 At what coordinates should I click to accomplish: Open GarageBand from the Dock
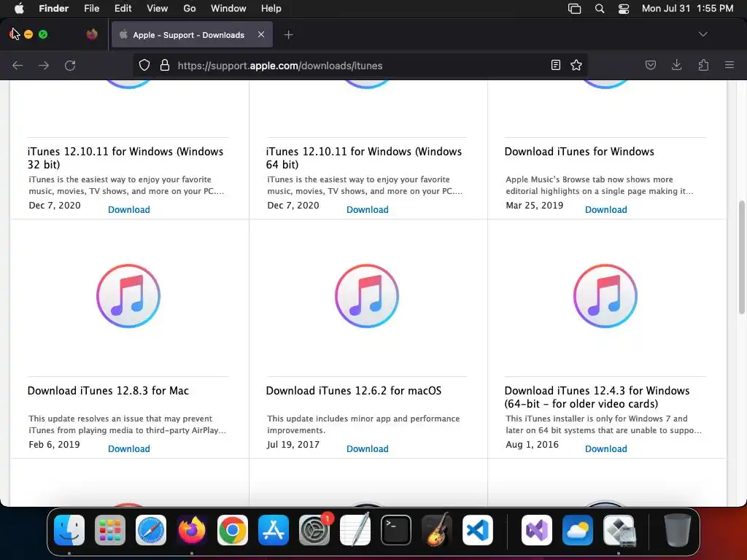pyautogui.click(x=437, y=530)
